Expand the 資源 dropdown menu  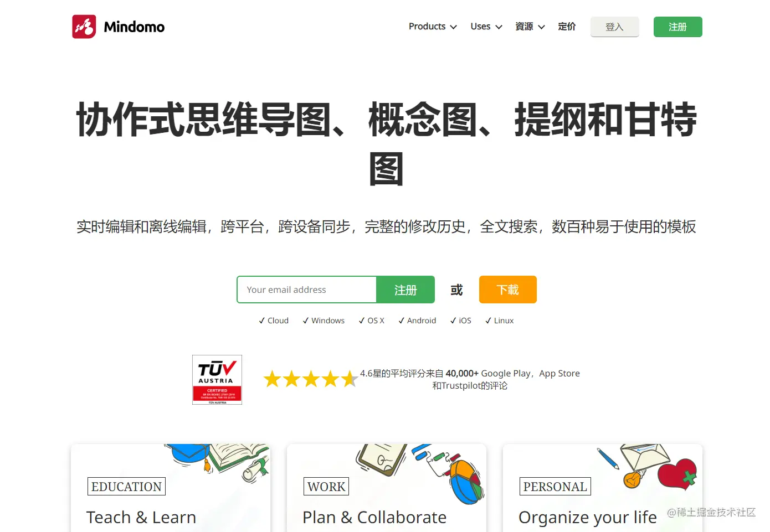click(x=530, y=27)
